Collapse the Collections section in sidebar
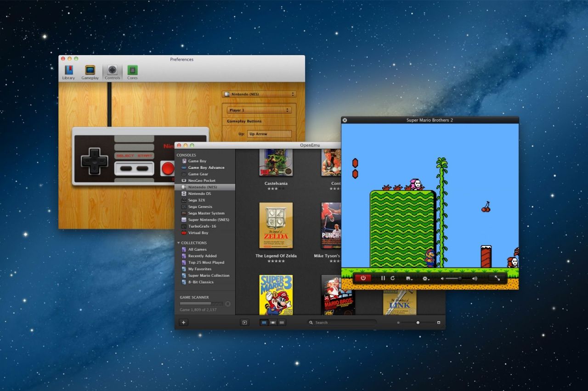Viewport: 588px width, 391px height. [x=179, y=242]
